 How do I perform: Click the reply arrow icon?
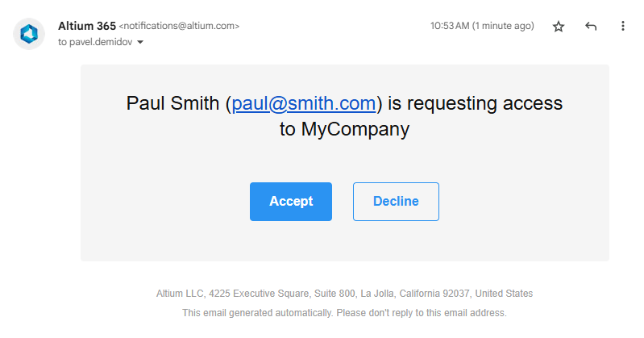point(591,27)
